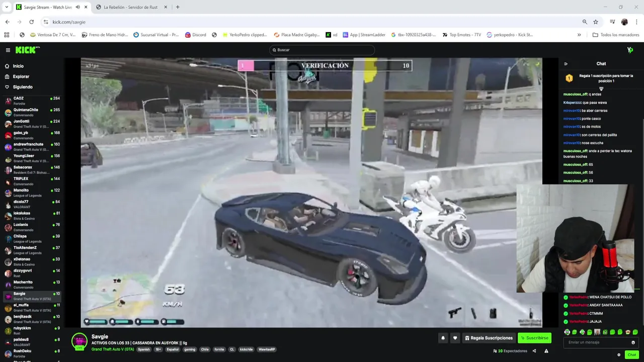Click mirovan10 username on 'ponte casco' message
The image size is (644, 362).
[x=572, y=119]
